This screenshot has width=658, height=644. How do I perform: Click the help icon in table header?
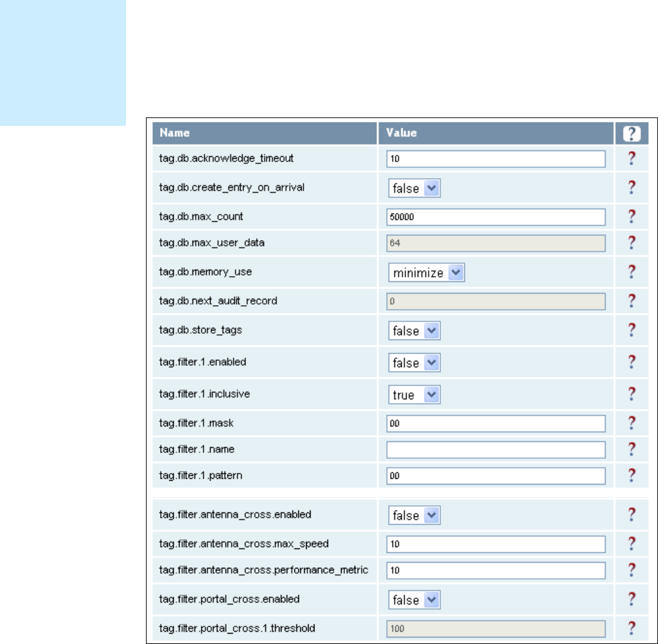(632, 134)
